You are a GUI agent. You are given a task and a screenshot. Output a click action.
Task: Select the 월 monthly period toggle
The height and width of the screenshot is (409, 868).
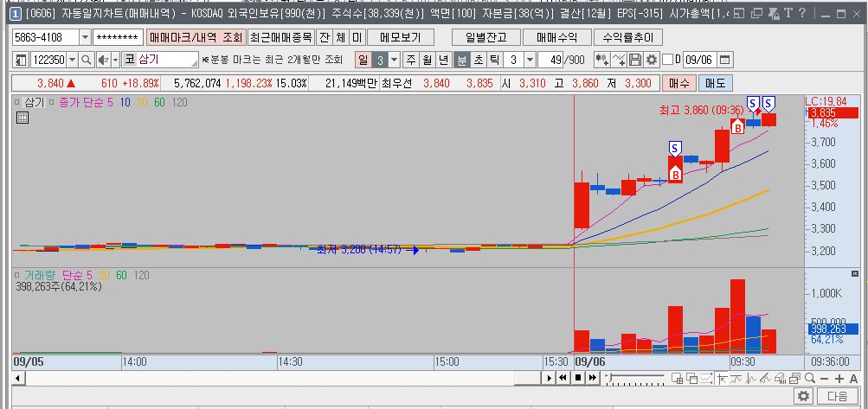pyautogui.click(x=427, y=60)
